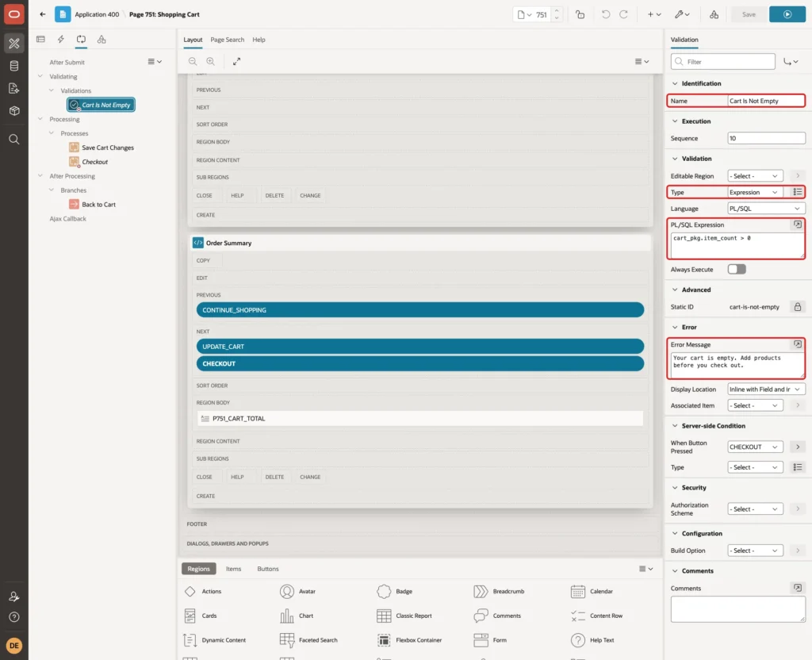Image resolution: width=812 pixels, height=660 pixels.
Task: Open the Gallery cube icon in the sidebar
Action: coord(14,111)
